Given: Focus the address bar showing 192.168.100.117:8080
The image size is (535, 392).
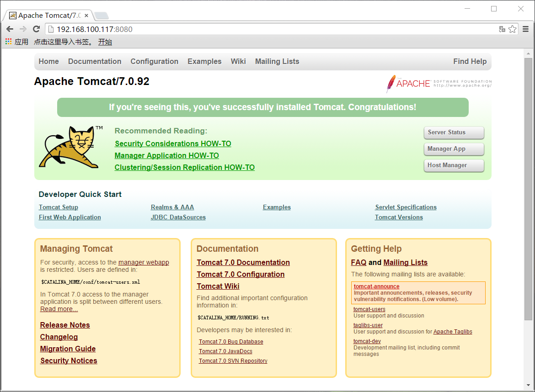Looking at the screenshot, I should coord(273,29).
